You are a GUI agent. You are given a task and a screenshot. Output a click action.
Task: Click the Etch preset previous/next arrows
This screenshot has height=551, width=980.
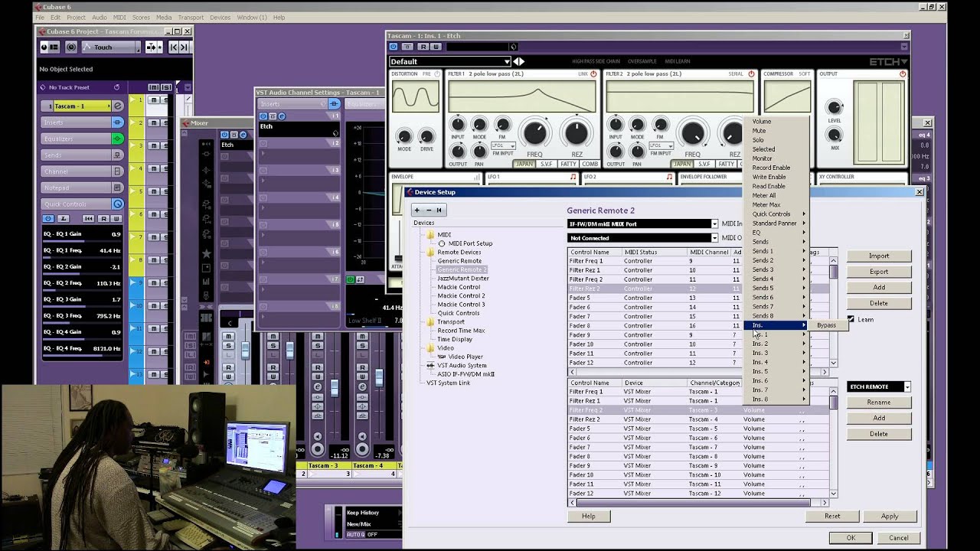tap(518, 61)
